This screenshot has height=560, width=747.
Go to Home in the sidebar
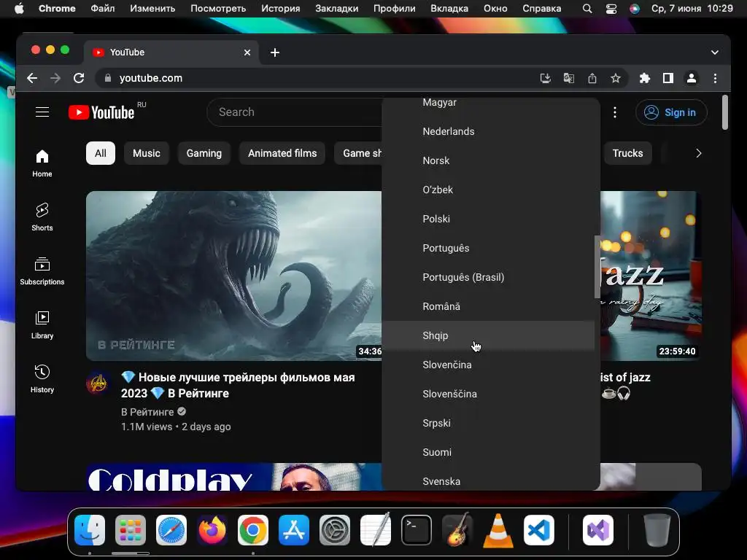pyautogui.click(x=42, y=164)
